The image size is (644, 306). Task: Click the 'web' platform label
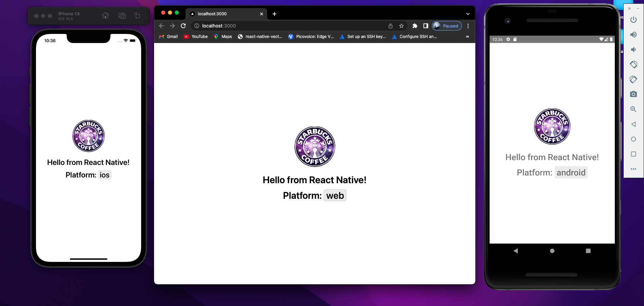335,196
